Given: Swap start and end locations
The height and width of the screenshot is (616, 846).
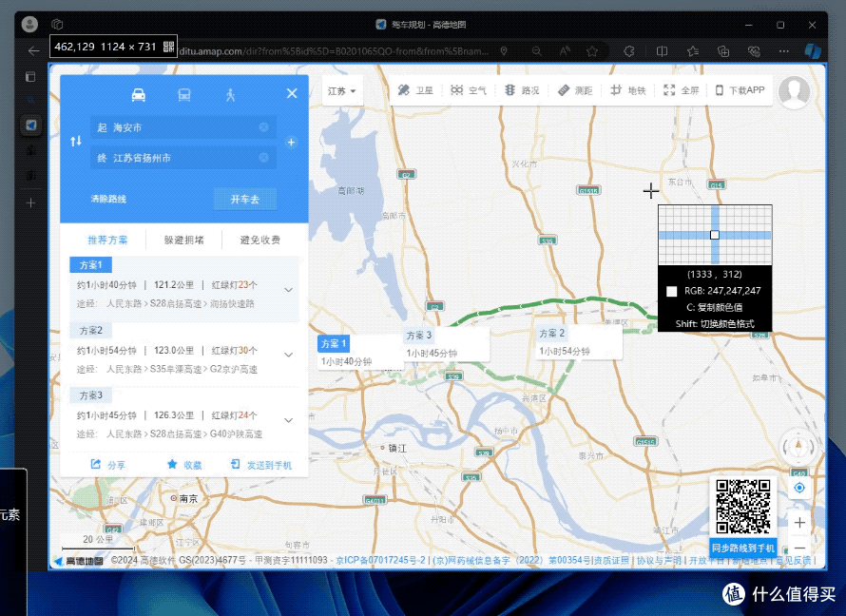Looking at the screenshot, I should click(76, 142).
